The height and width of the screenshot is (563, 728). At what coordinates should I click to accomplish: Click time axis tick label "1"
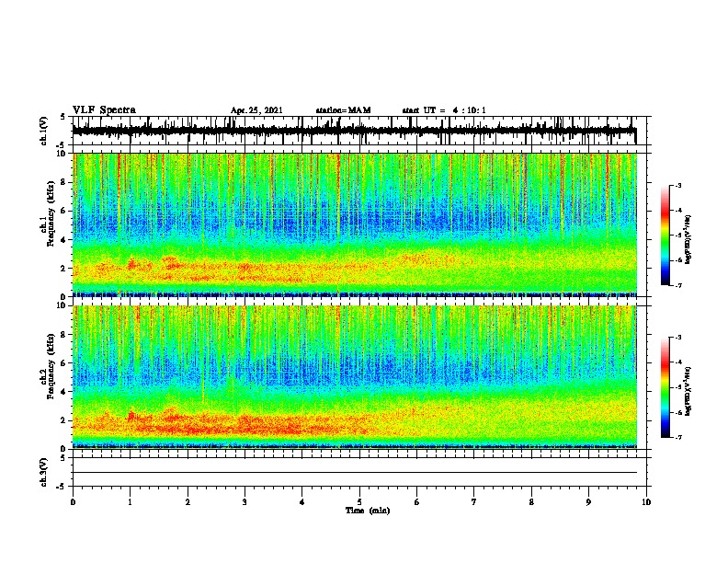click(131, 502)
